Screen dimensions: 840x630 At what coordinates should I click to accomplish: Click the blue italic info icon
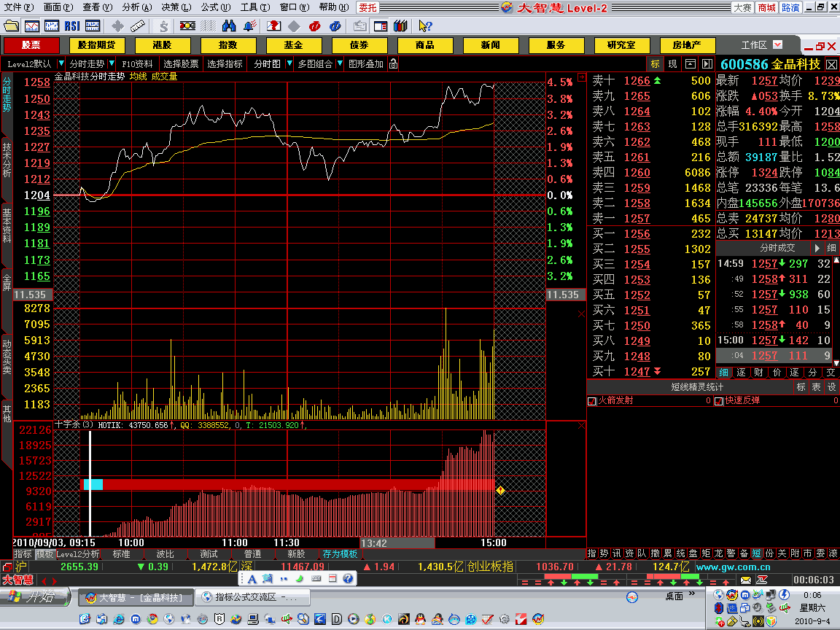tap(335, 26)
